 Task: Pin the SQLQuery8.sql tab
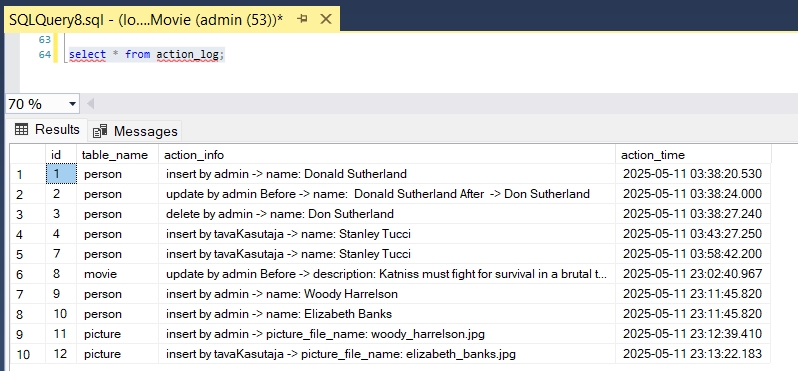coord(303,19)
